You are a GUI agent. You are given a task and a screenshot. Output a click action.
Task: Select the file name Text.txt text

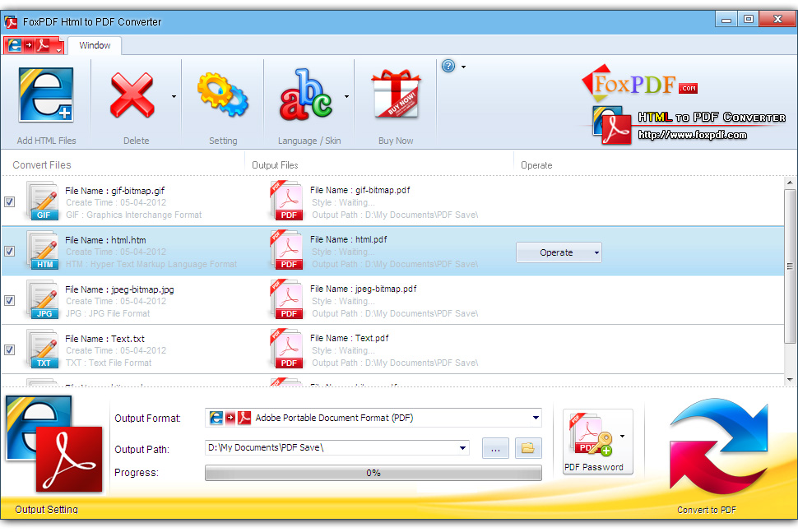tap(128, 339)
